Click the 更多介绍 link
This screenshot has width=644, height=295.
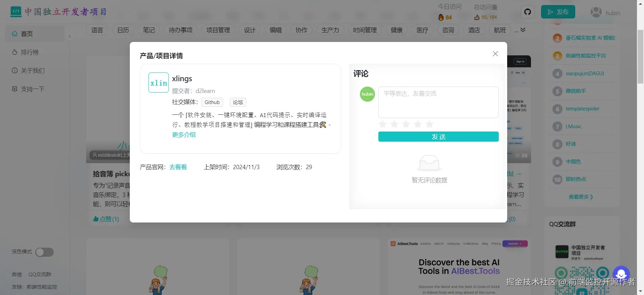click(184, 135)
